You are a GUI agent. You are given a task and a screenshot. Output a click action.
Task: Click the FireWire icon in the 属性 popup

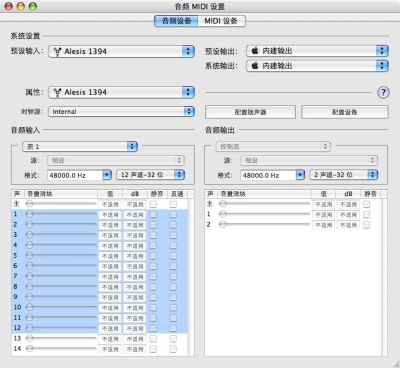coord(57,92)
